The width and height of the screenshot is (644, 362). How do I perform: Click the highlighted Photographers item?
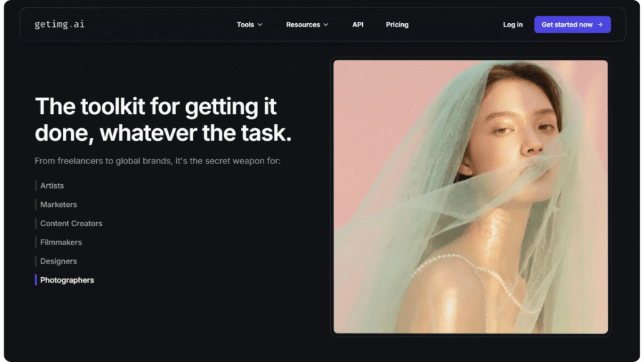[67, 280]
